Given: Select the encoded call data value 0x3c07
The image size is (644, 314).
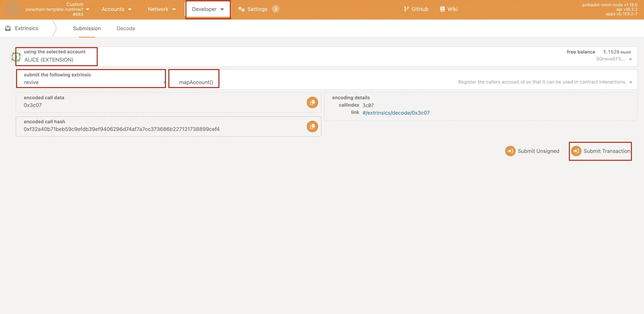Looking at the screenshot, I should click(33, 105).
